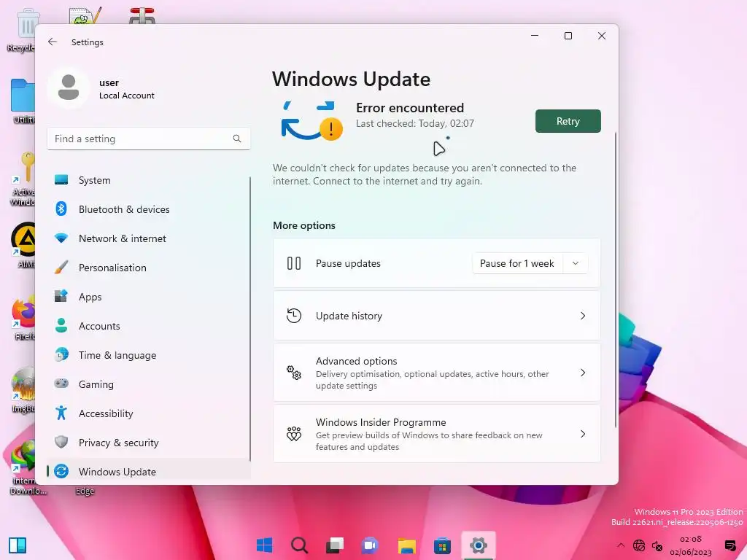Click the muted volume tray icon
Viewport: 747px width, 560px height.
(x=657, y=545)
